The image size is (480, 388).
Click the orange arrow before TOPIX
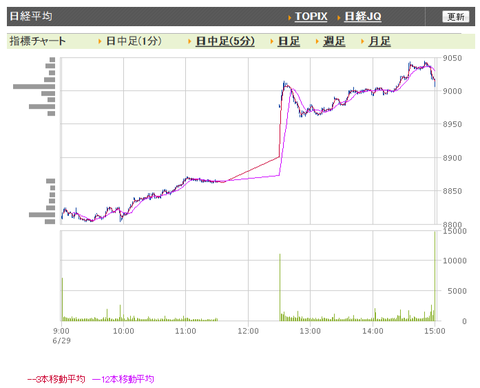click(290, 17)
